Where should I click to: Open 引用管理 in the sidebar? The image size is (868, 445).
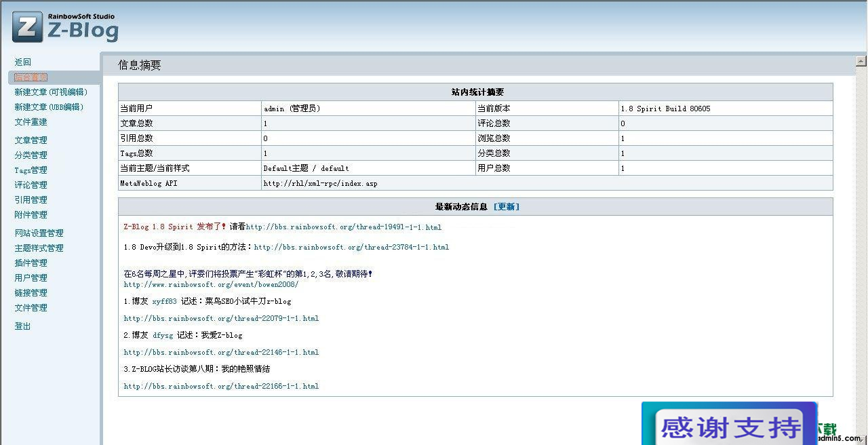[x=31, y=200]
